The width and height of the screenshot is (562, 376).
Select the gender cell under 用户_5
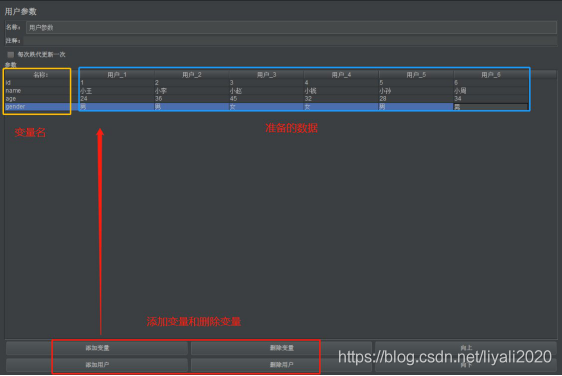click(x=416, y=106)
